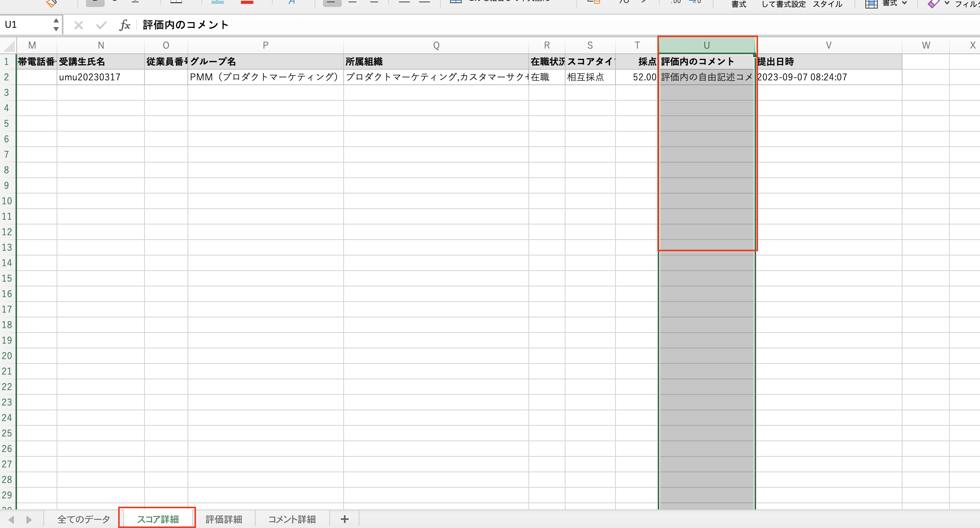
Task: Open the clear eraser dropdown arrow
Action: [x=947, y=3]
